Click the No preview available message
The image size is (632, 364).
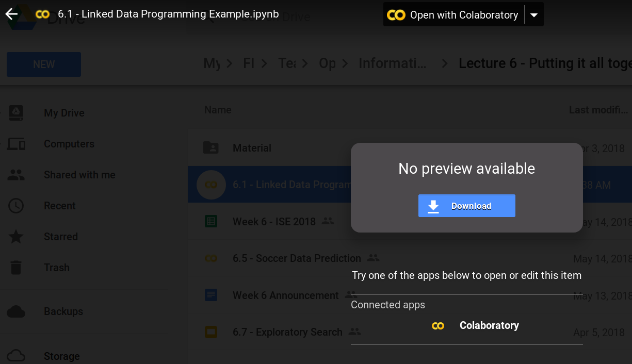tap(467, 169)
